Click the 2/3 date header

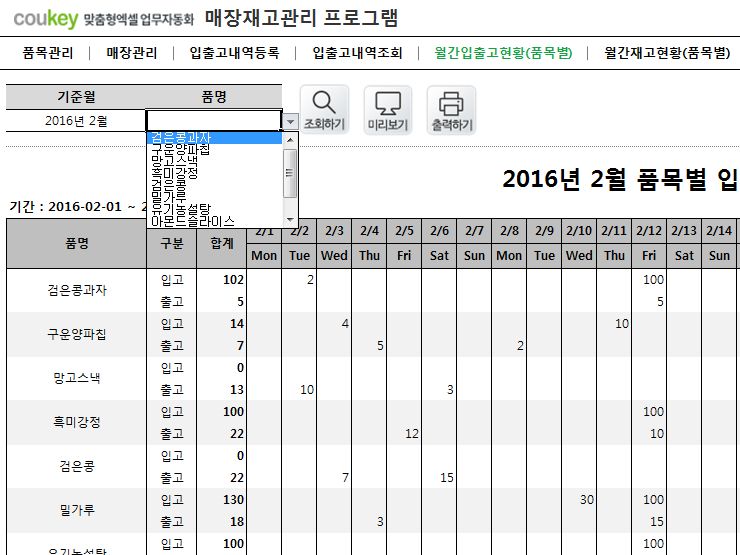pyautogui.click(x=334, y=231)
